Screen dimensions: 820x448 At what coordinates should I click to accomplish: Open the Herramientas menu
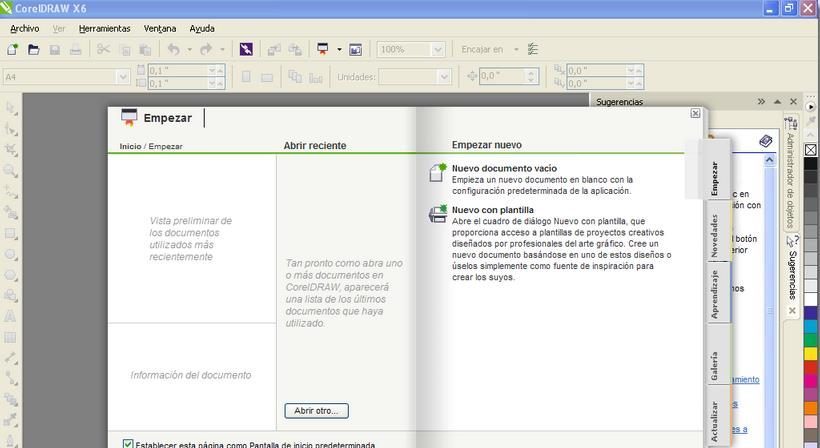click(x=105, y=29)
